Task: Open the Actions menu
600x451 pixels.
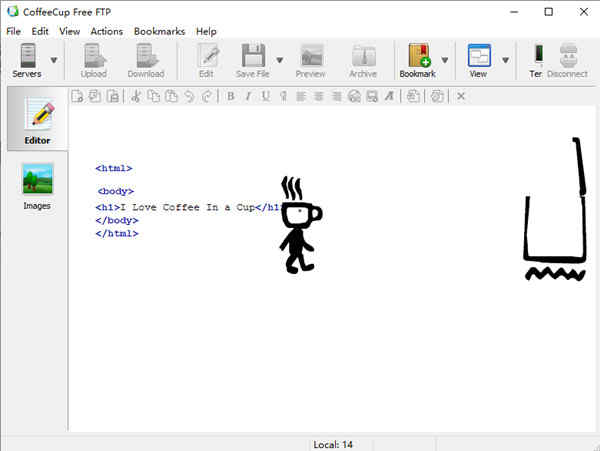Action: point(107,31)
